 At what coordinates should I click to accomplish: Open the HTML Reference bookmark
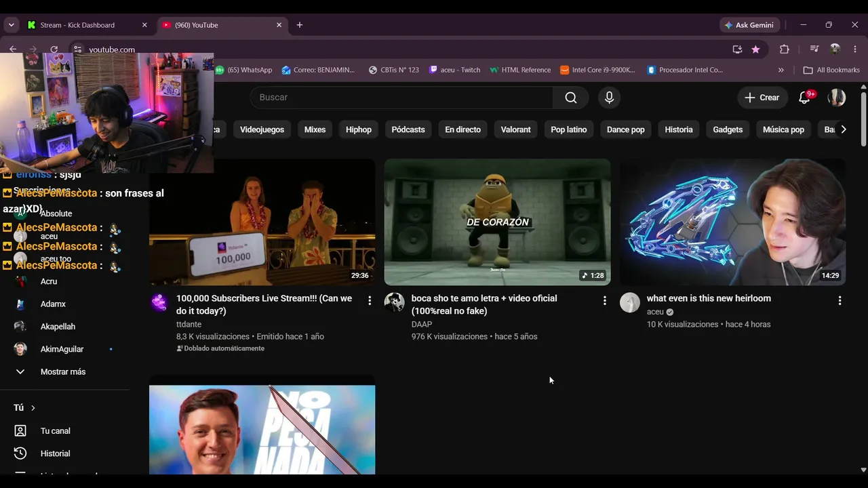tap(520, 70)
